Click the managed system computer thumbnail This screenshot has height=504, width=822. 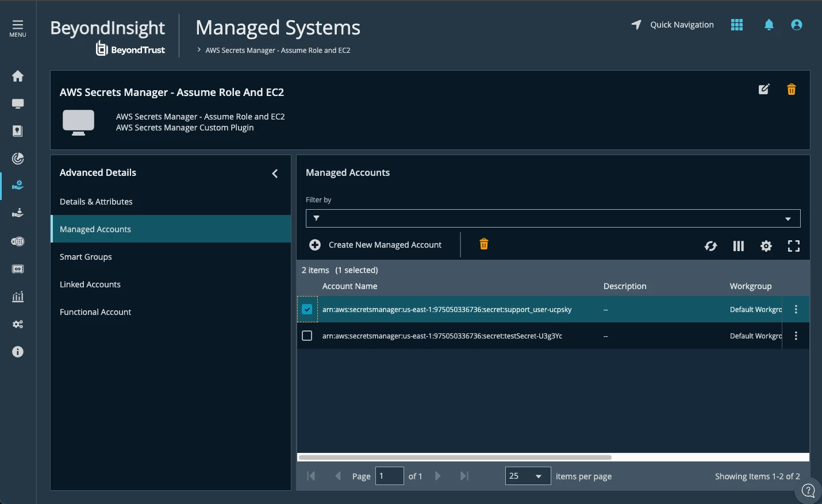click(x=78, y=122)
